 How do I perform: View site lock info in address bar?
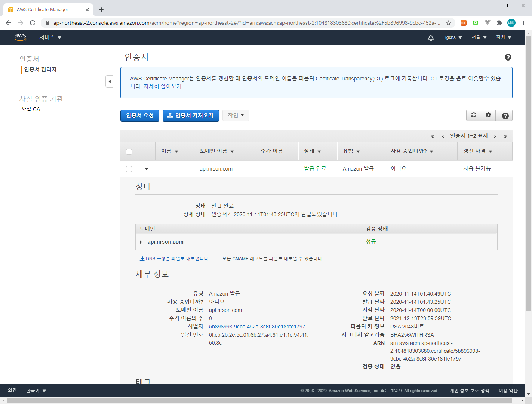coord(47,23)
